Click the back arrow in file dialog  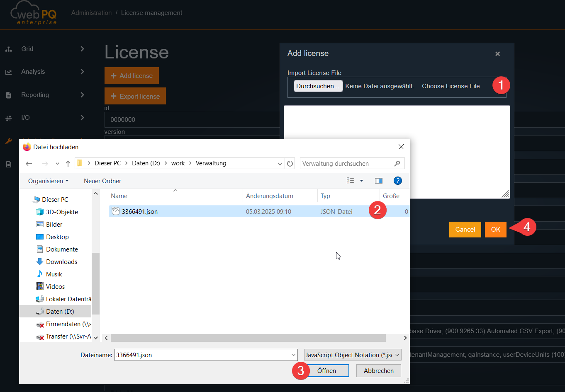[29, 164]
